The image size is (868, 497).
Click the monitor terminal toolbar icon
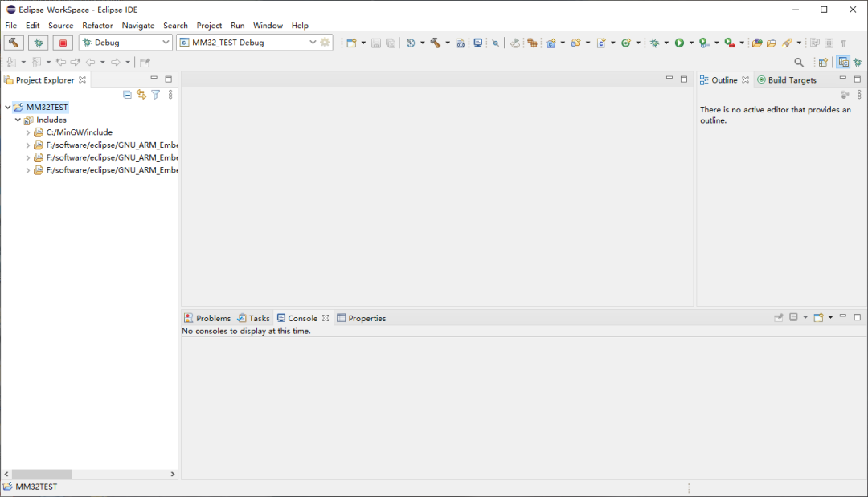point(477,43)
